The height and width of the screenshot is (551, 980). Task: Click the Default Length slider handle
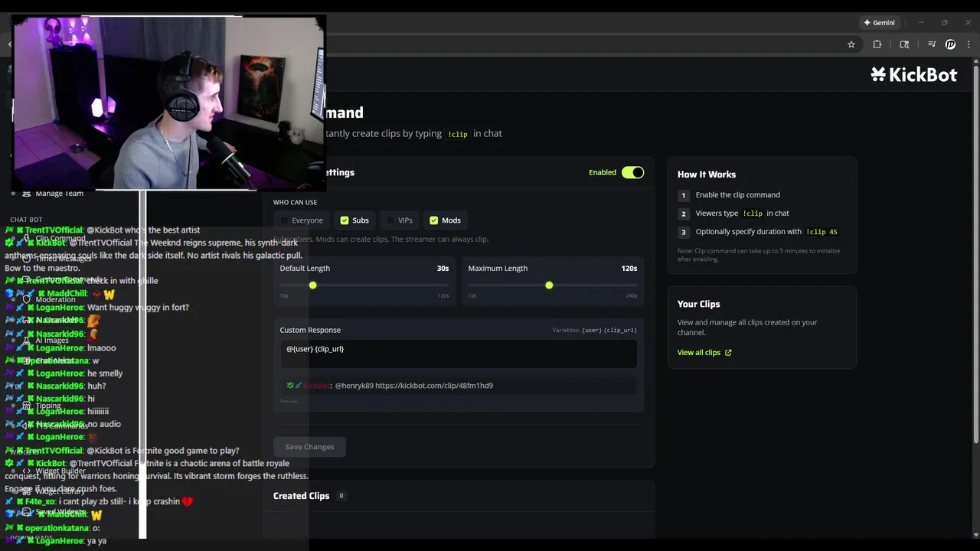312,285
